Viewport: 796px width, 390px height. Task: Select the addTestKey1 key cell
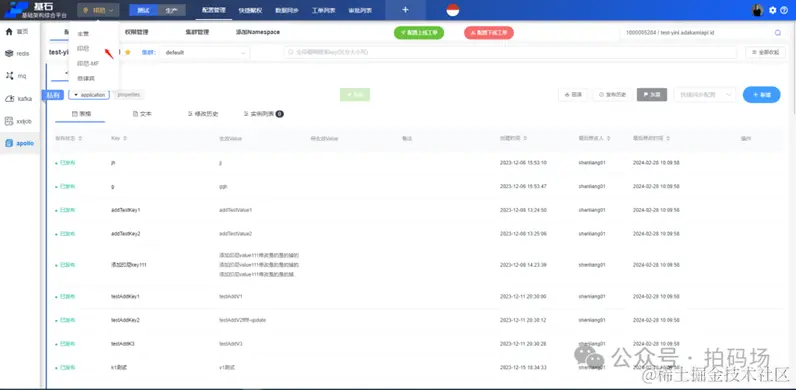click(x=125, y=210)
